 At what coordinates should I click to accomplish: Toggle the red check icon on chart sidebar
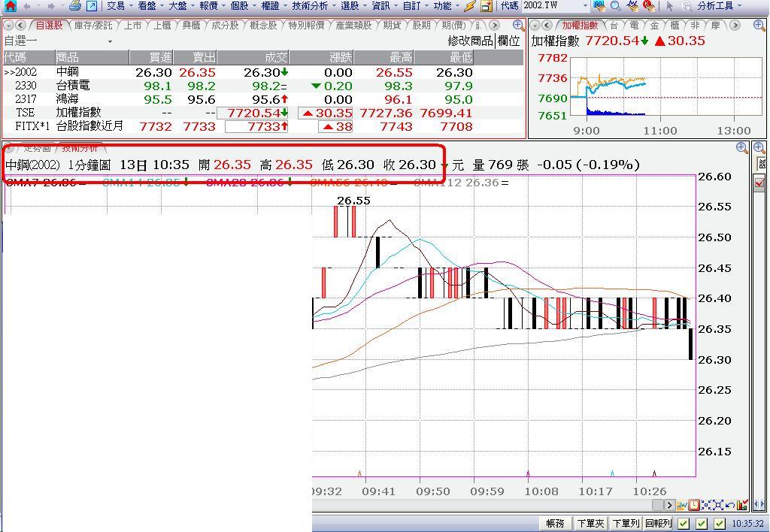759,183
